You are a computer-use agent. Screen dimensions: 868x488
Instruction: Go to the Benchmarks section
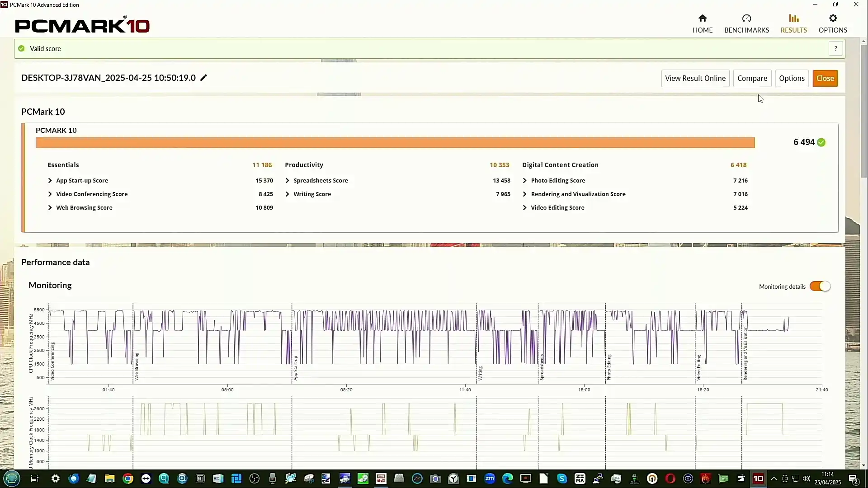746,23
